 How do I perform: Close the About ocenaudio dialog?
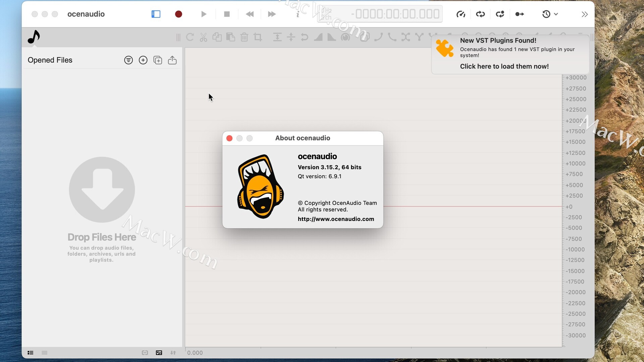(x=229, y=138)
